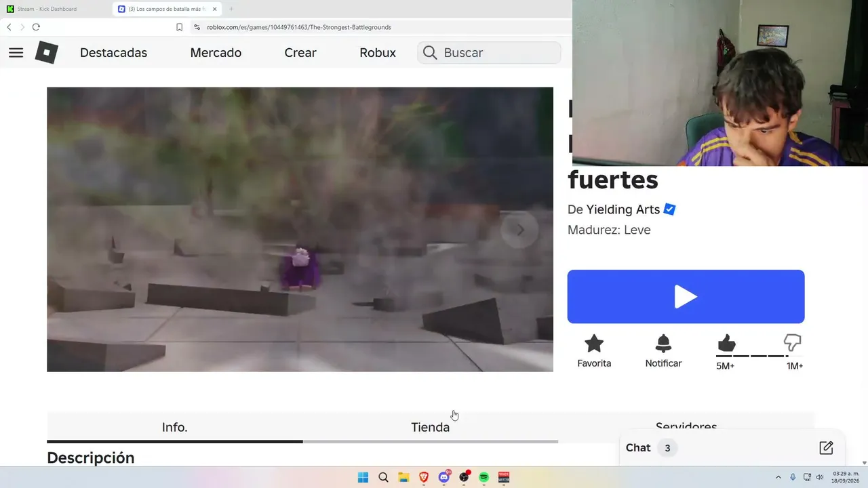
Task: Switch to the Tienda tab
Action: (x=431, y=427)
